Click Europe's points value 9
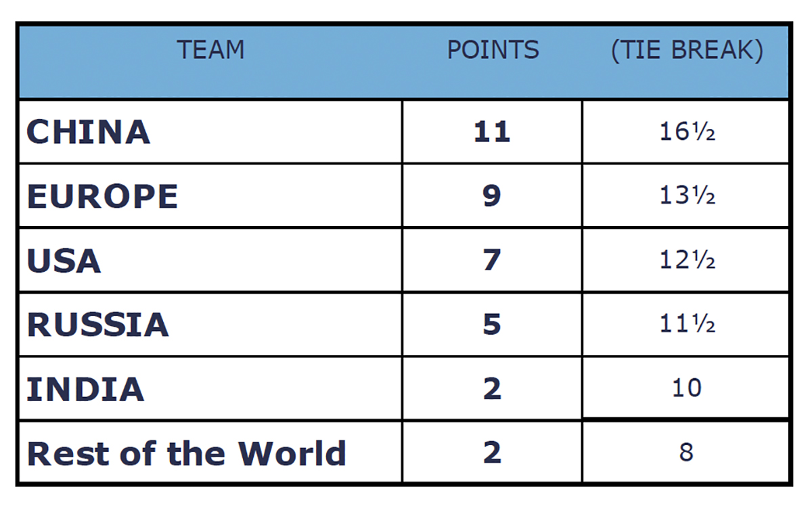This screenshot has height=508, width=812. pos(492,195)
